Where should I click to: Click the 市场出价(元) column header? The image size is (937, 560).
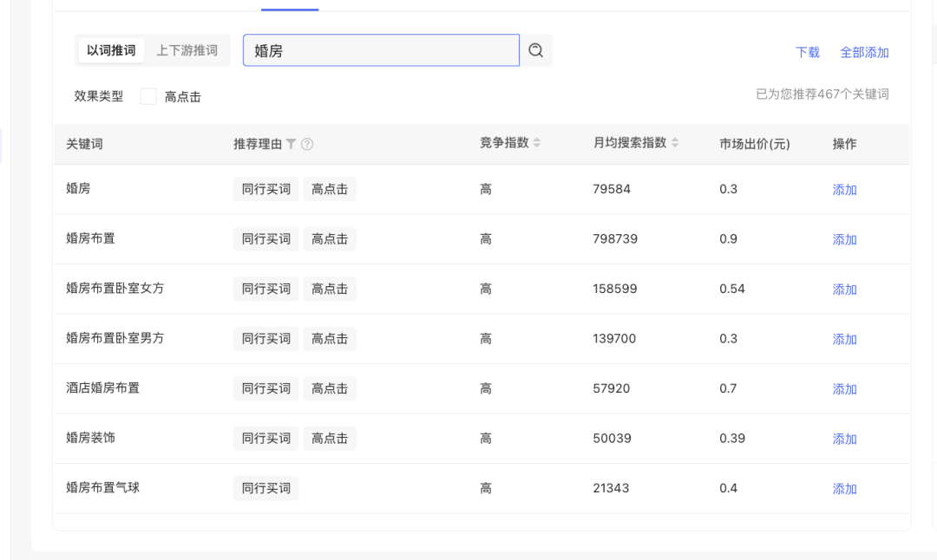click(x=754, y=144)
